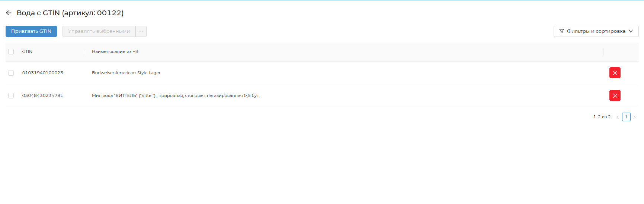The height and width of the screenshot is (204, 644).
Task: Go back using the left arrow icon
Action: click(9, 13)
